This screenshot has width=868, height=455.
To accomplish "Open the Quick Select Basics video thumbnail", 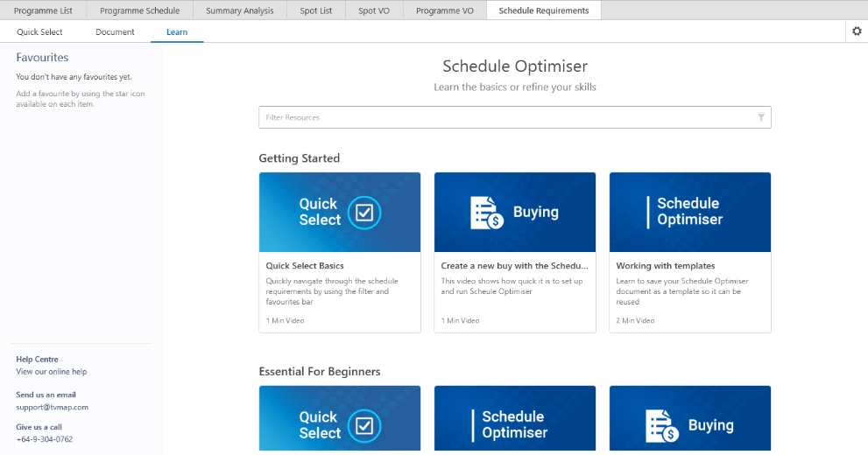I will tap(340, 213).
